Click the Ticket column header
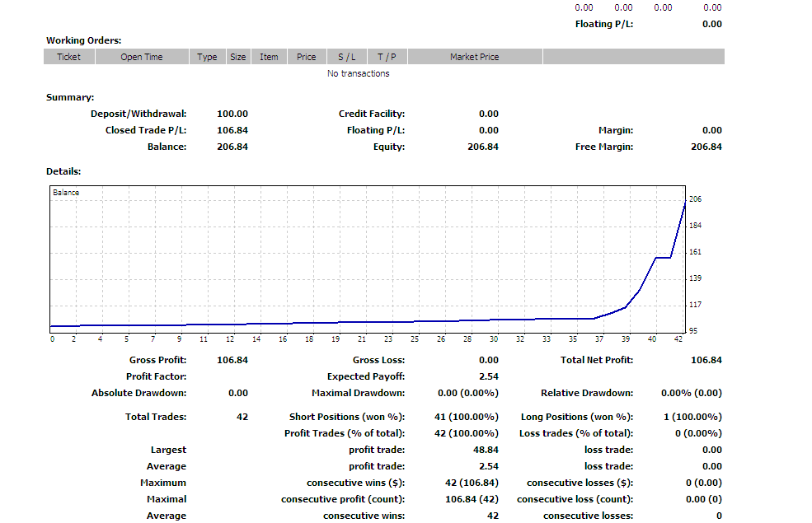The image size is (812, 523). click(x=69, y=57)
